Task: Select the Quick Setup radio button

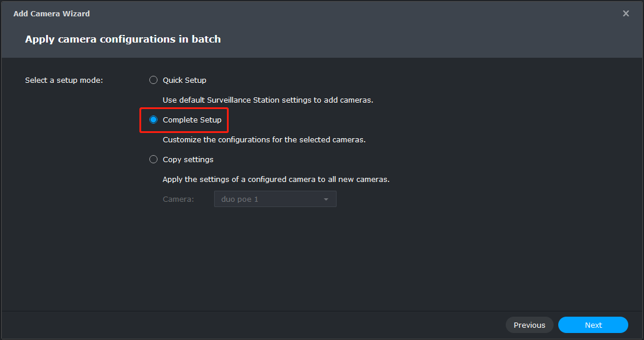Action: (153, 80)
